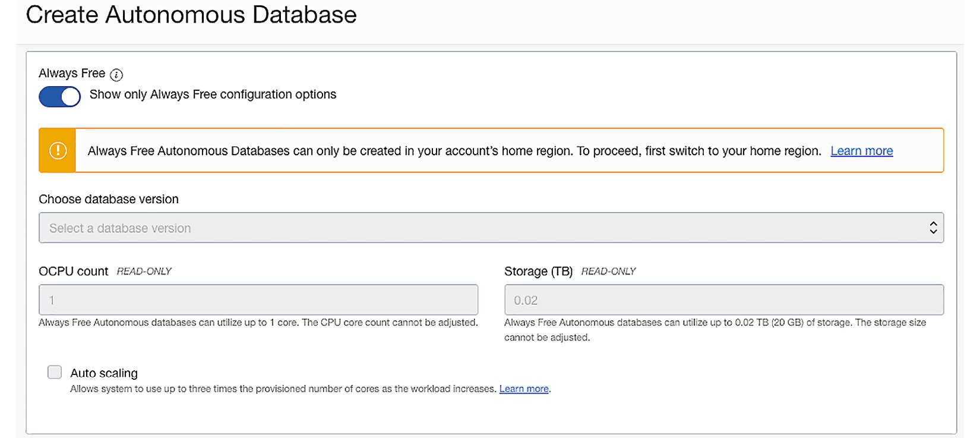Open Learn more link under Auto scaling

click(x=524, y=389)
